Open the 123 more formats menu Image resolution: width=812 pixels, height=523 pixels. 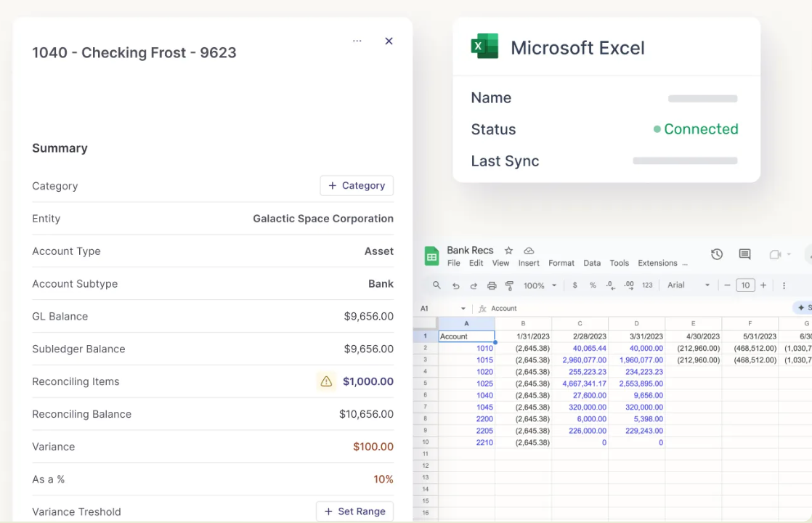click(647, 285)
